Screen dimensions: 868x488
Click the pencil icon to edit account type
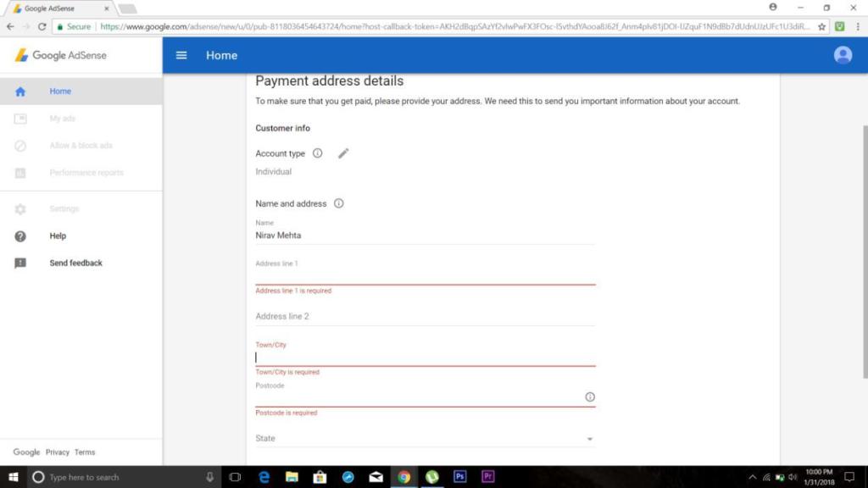343,153
